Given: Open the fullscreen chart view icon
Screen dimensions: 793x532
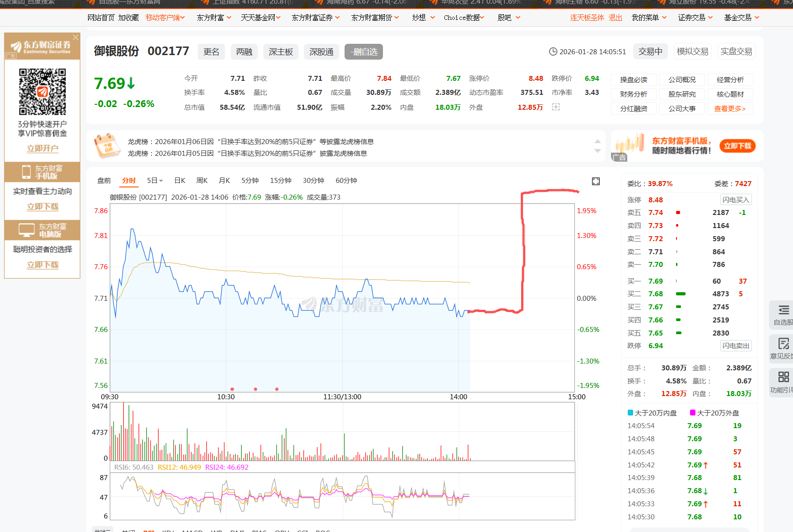Looking at the screenshot, I should 596,181.
